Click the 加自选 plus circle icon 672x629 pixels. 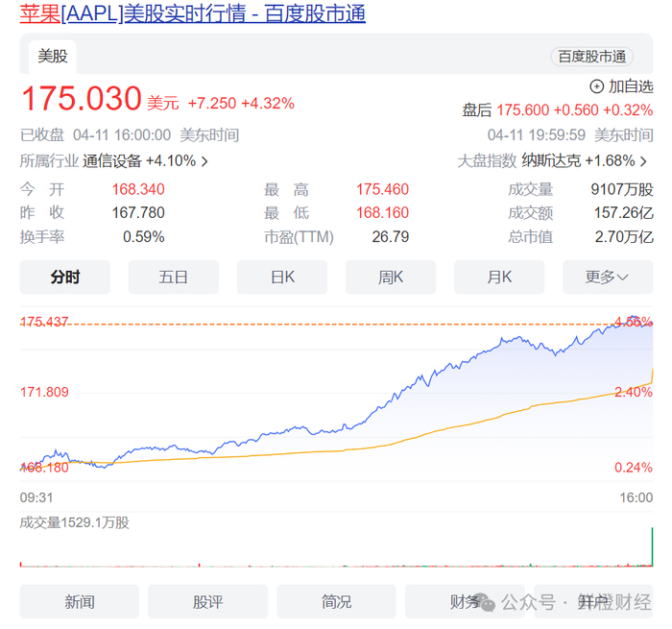[596, 86]
